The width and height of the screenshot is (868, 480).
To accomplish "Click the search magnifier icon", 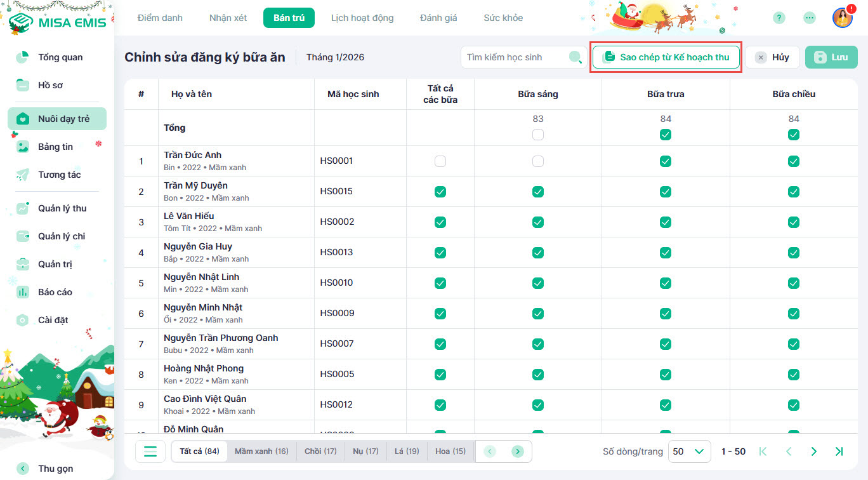I will click(575, 57).
